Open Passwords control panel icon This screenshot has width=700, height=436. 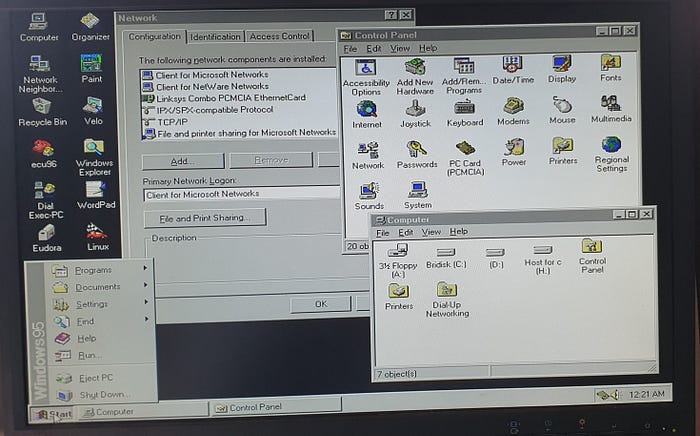417,155
